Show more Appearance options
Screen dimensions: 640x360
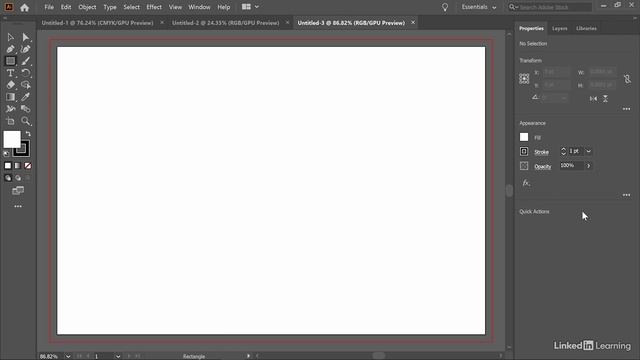[627, 195]
